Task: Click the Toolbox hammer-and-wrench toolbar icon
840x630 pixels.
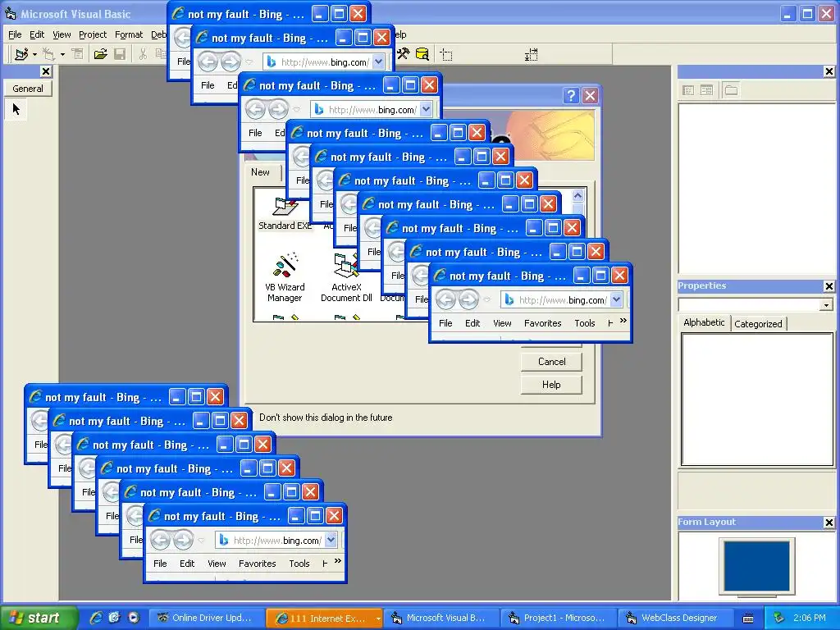Action: click(x=403, y=54)
